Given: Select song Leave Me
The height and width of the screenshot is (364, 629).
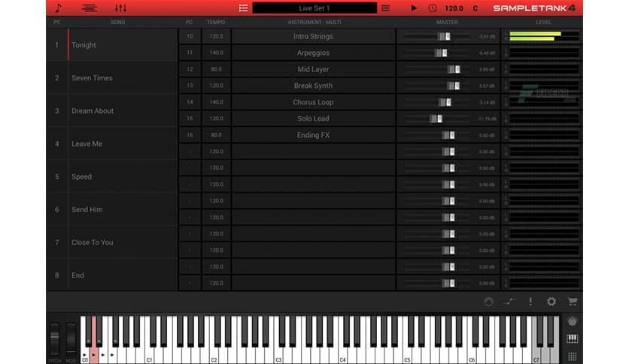Looking at the screenshot, I should (112, 144).
